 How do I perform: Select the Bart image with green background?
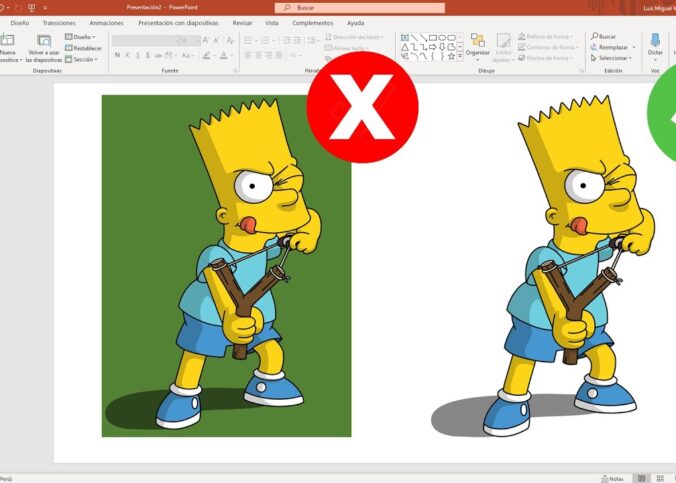(x=226, y=265)
